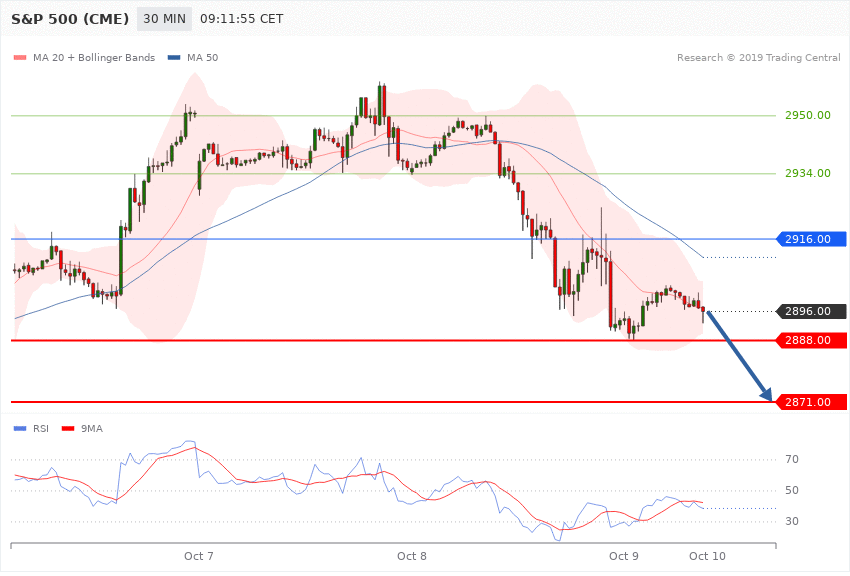Click the MA 20 + Bollinger Bands legend swatch

click(x=20, y=57)
